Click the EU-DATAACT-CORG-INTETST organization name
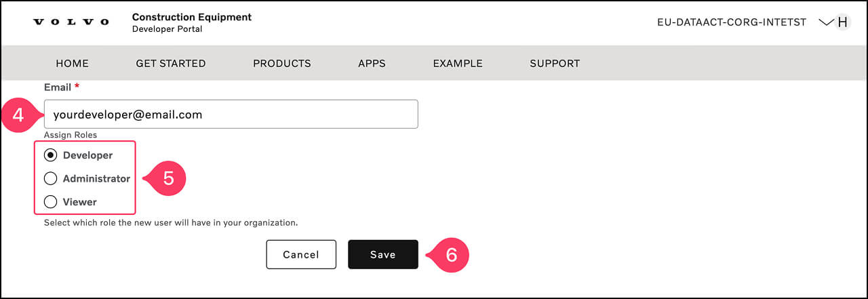868x299 pixels. tap(732, 22)
